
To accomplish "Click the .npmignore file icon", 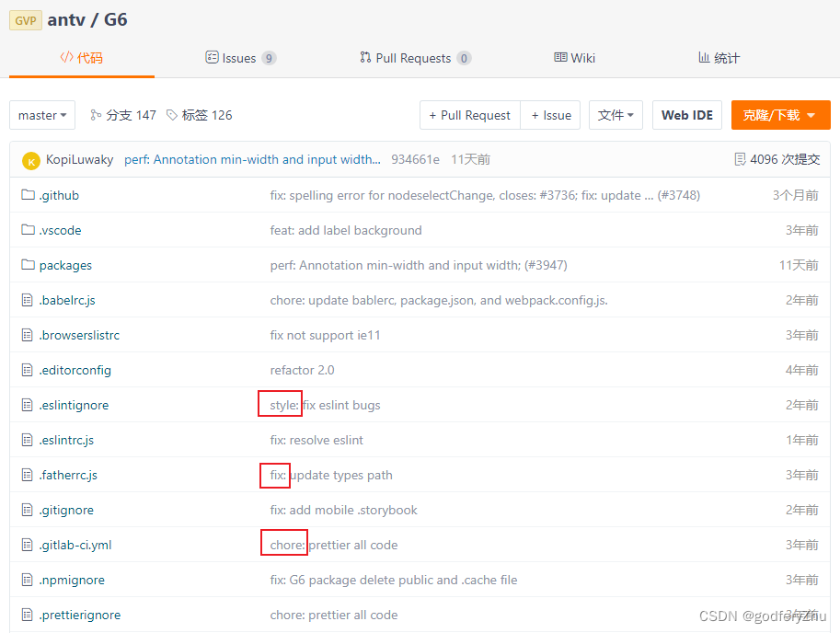I will click(28, 580).
